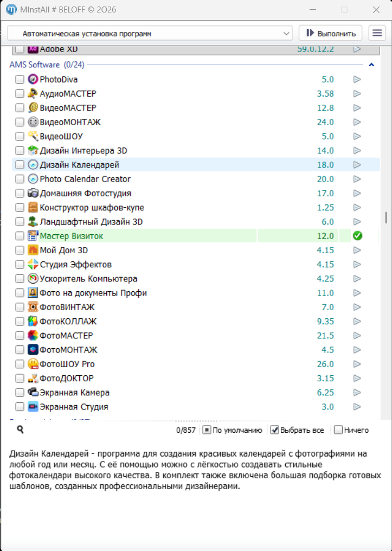The width and height of the screenshot is (392, 551).
Task: Click the PhotoDiva app icon
Action: [x=33, y=79]
